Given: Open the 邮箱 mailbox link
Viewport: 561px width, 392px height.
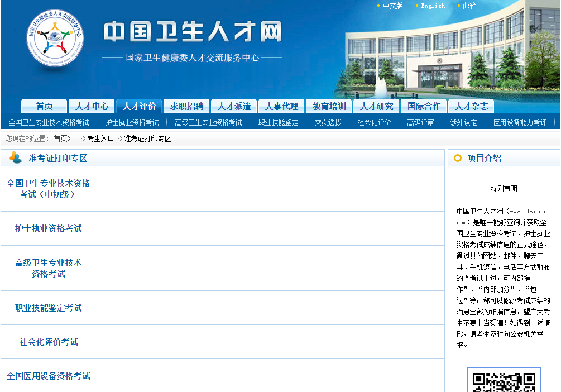Looking at the screenshot, I should (469, 6).
